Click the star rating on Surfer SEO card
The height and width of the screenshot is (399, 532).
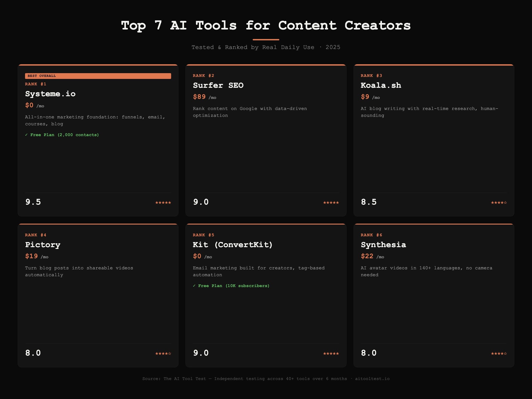pyautogui.click(x=331, y=203)
